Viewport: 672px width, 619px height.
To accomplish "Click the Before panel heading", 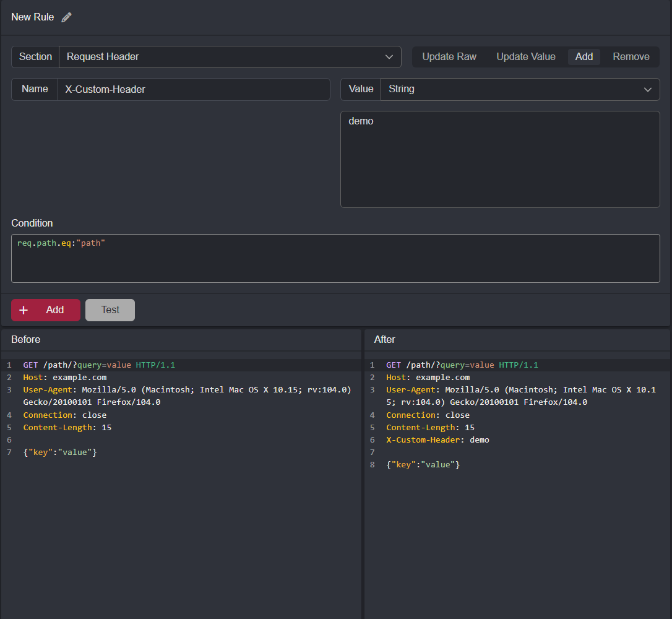I will [26, 339].
